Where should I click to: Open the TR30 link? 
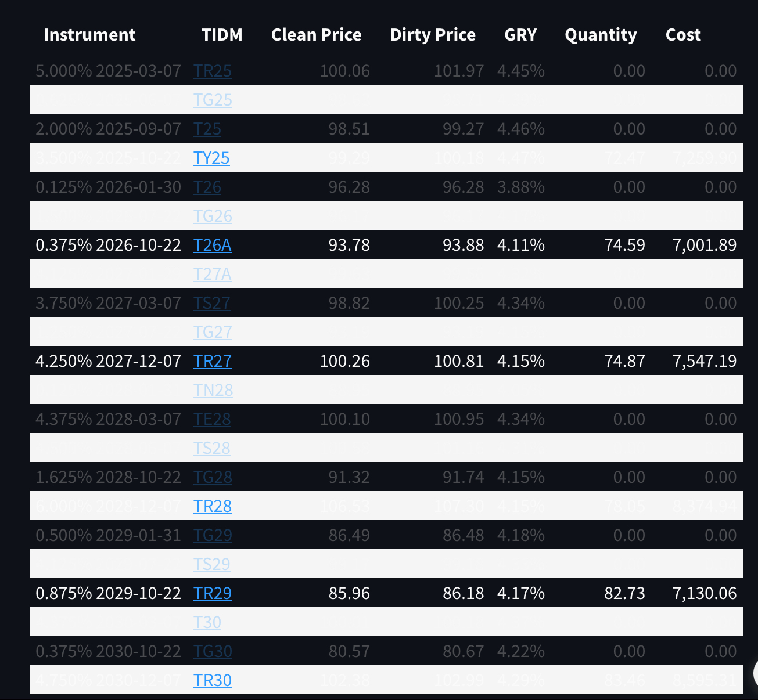point(213,680)
